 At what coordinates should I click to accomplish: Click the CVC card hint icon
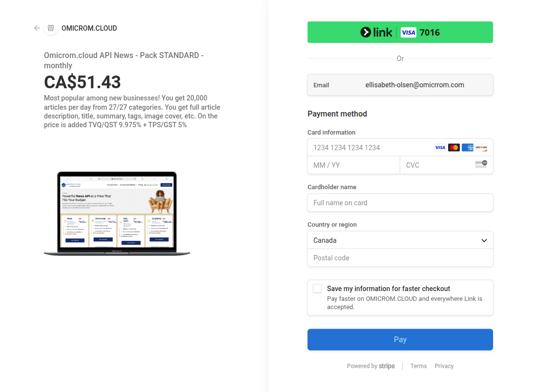click(x=481, y=164)
